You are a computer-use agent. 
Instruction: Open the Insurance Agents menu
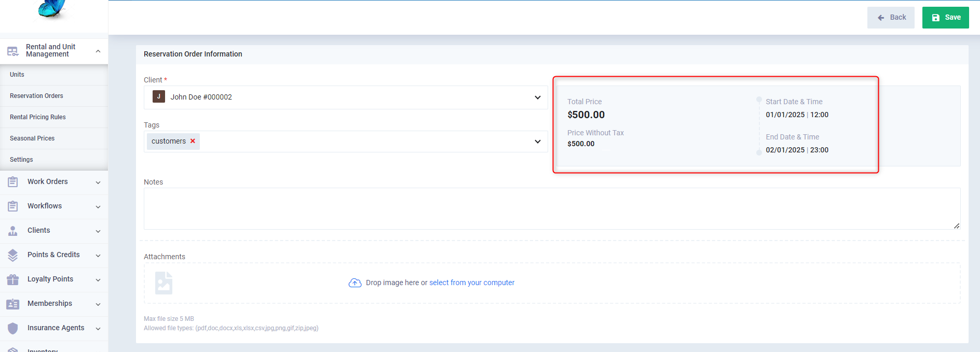coord(54,328)
